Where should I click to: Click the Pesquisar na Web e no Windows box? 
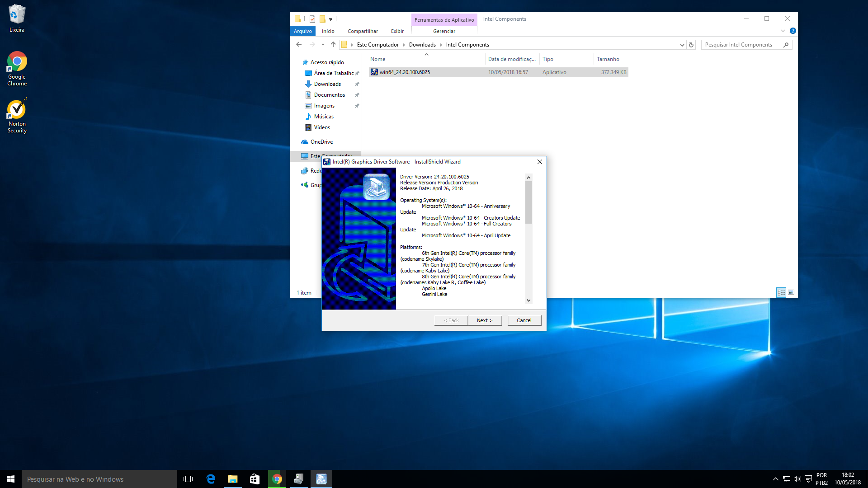(x=99, y=479)
